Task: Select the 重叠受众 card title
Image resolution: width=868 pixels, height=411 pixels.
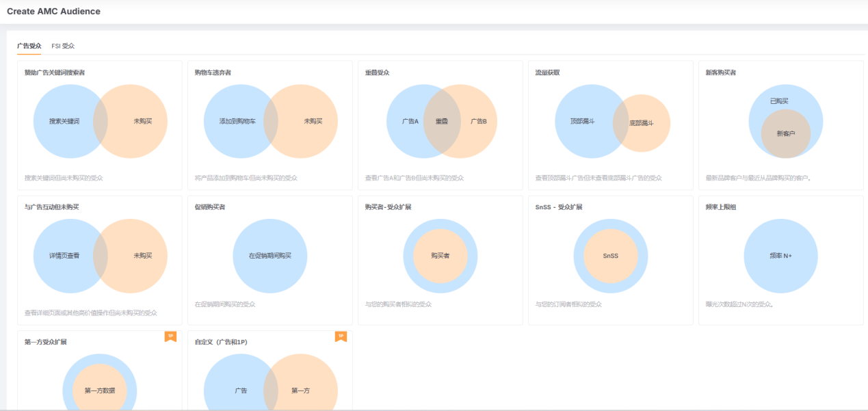Action: tap(377, 72)
